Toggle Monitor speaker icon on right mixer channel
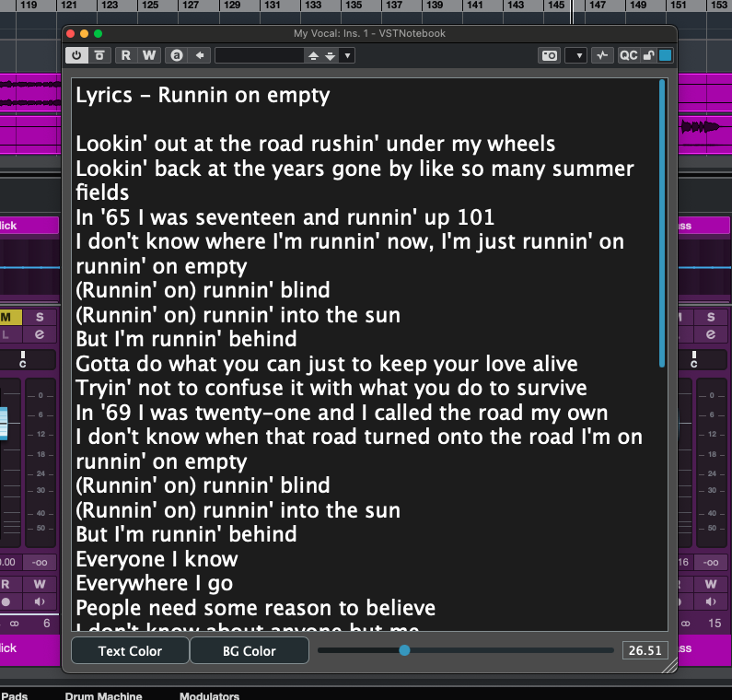Viewport: 732px width, 700px height. pyautogui.click(x=711, y=601)
